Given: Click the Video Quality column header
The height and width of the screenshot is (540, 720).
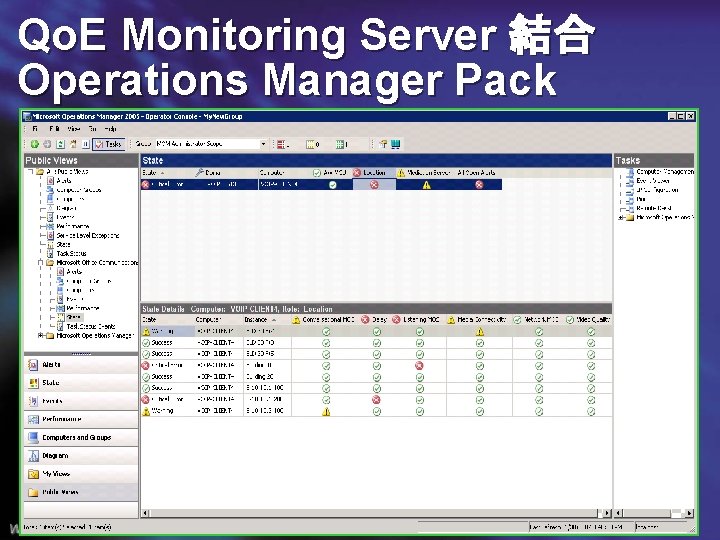Looking at the screenshot, I should (588, 320).
